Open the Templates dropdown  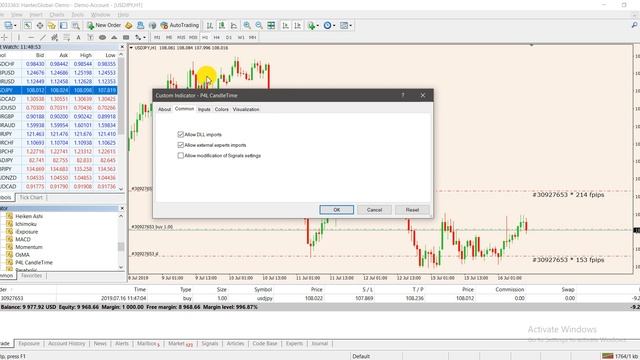[x=346, y=25]
